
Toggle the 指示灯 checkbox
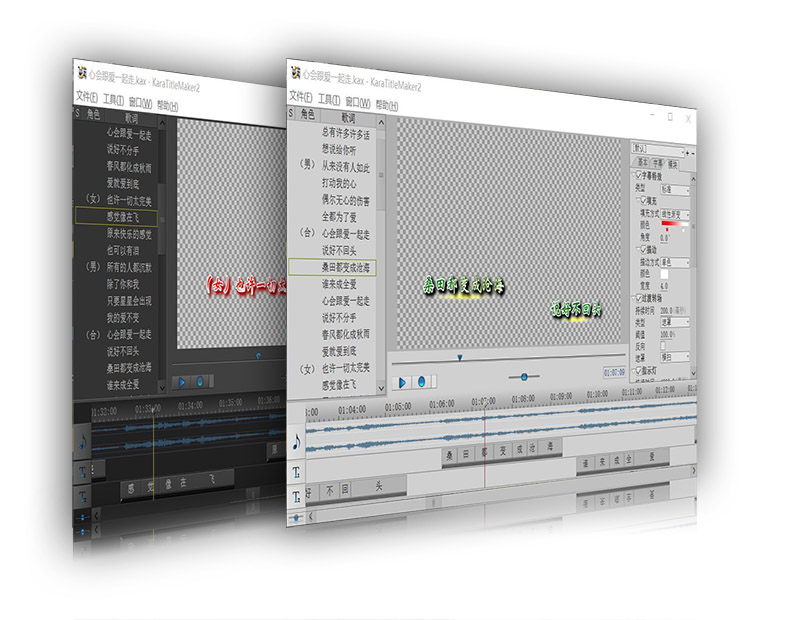click(x=640, y=370)
